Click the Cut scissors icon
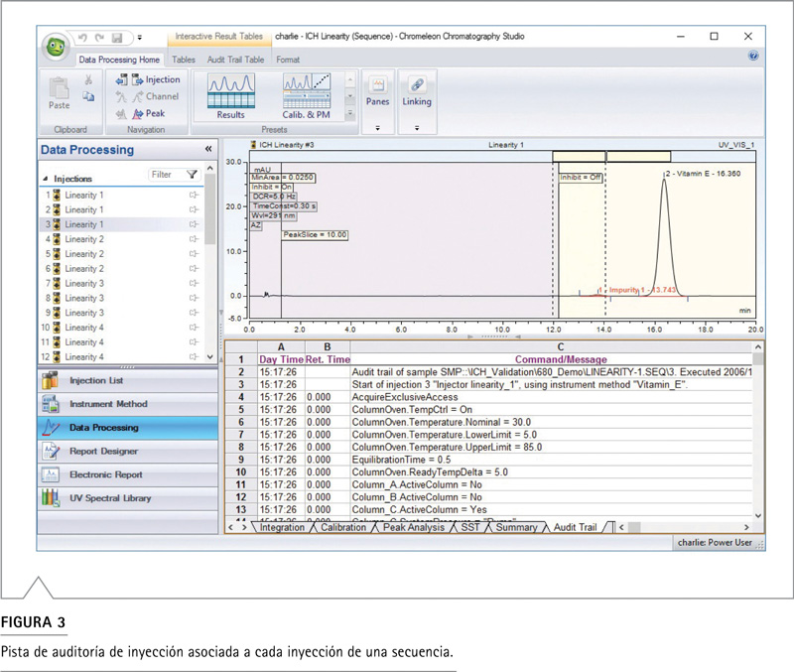 point(88,79)
